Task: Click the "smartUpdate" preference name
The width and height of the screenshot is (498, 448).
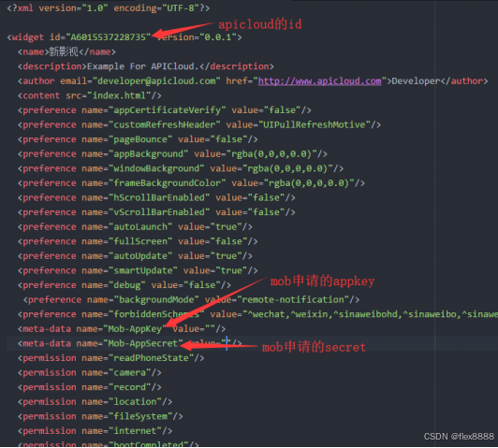Action: coord(143,271)
